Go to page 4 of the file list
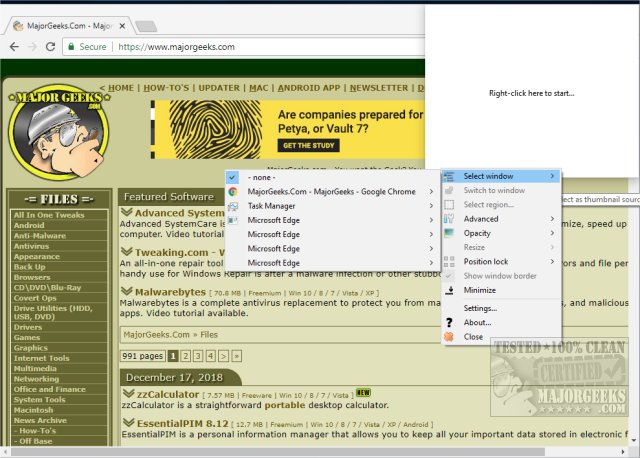Viewport: 640px width, 458px height. tap(211, 356)
